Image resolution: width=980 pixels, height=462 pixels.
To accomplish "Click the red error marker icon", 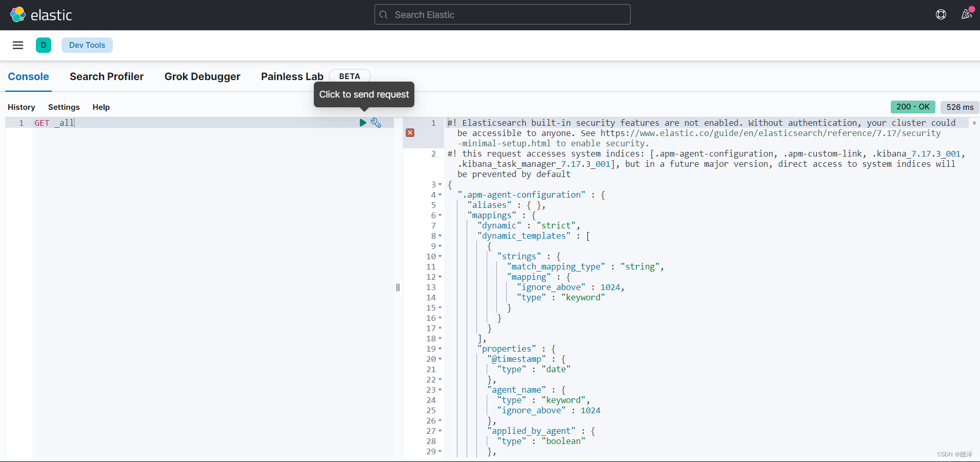I will point(410,132).
